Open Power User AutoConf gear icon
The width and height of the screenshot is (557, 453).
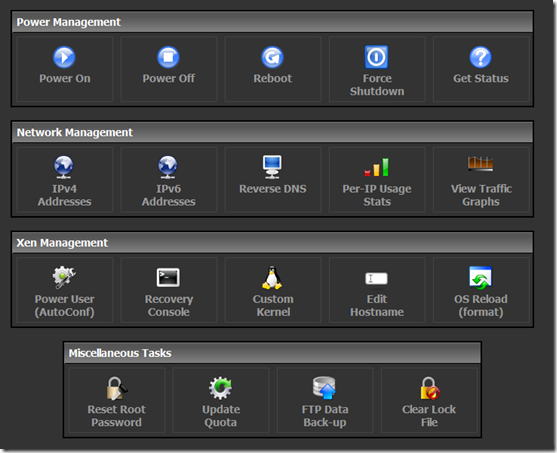(x=64, y=277)
